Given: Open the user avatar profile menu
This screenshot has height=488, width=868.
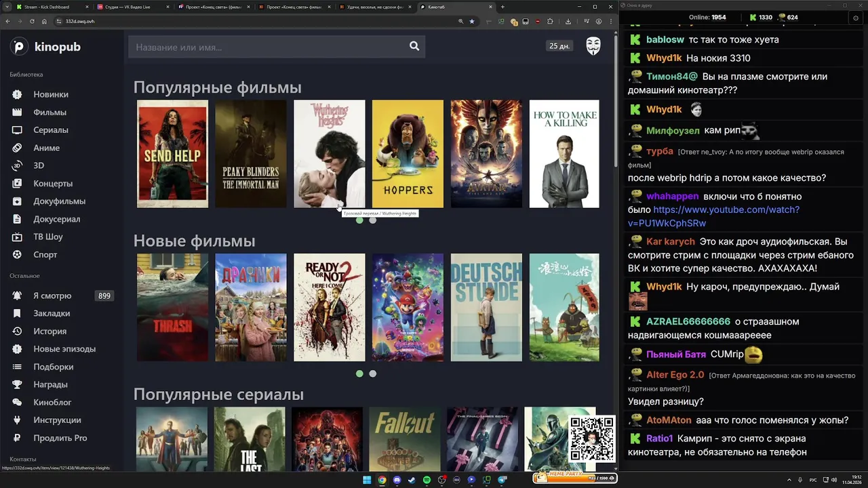Looking at the screenshot, I should point(593,46).
